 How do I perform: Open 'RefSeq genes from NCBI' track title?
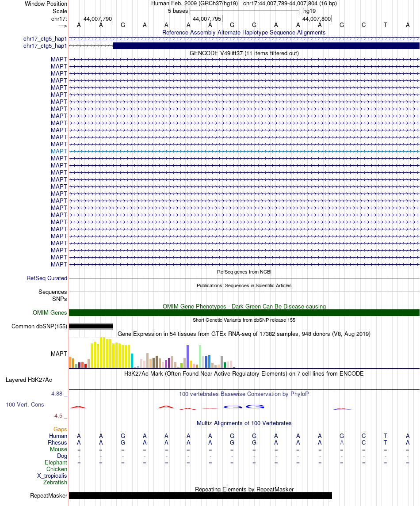coord(244,272)
